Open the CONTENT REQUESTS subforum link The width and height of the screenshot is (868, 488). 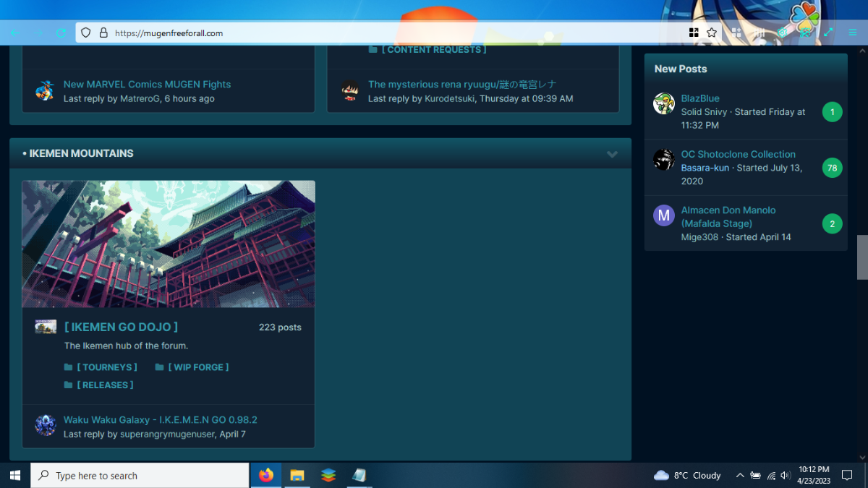434,50
